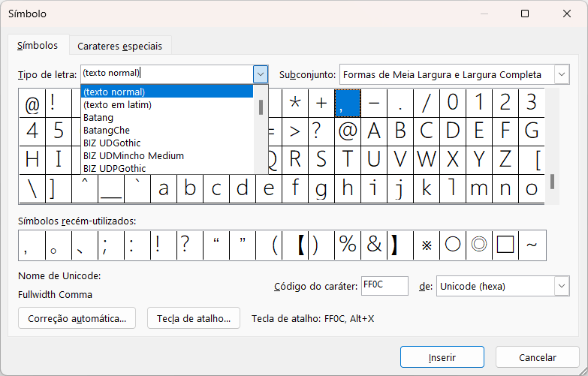The width and height of the screenshot is (588, 376).
Task: Select BIZ UDPGothic font
Action: click(167, 168)
